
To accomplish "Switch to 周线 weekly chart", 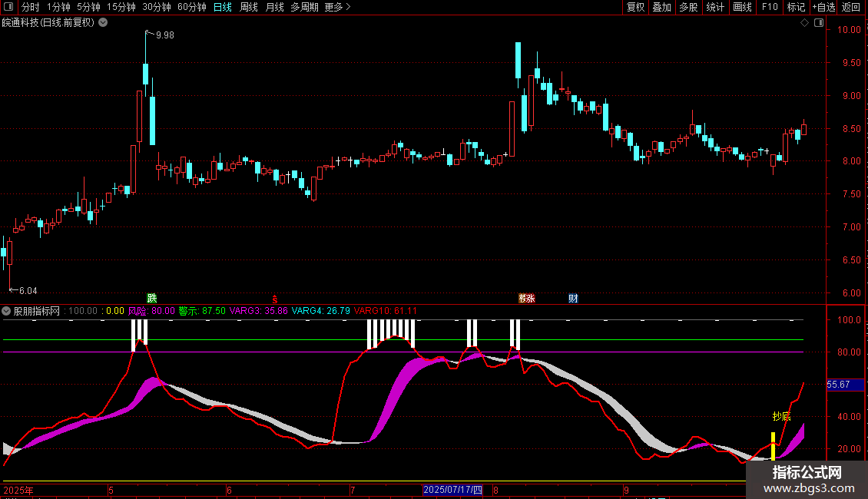I will (x=248, y=8).
